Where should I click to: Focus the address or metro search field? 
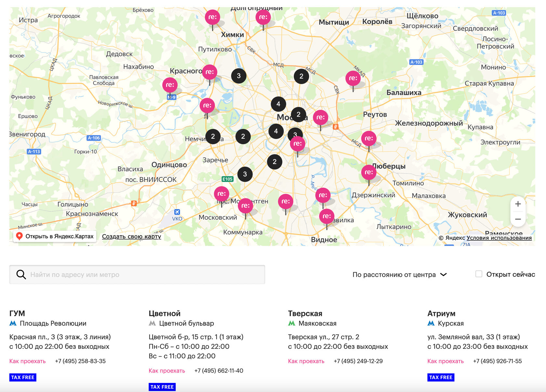coord(137,274)
